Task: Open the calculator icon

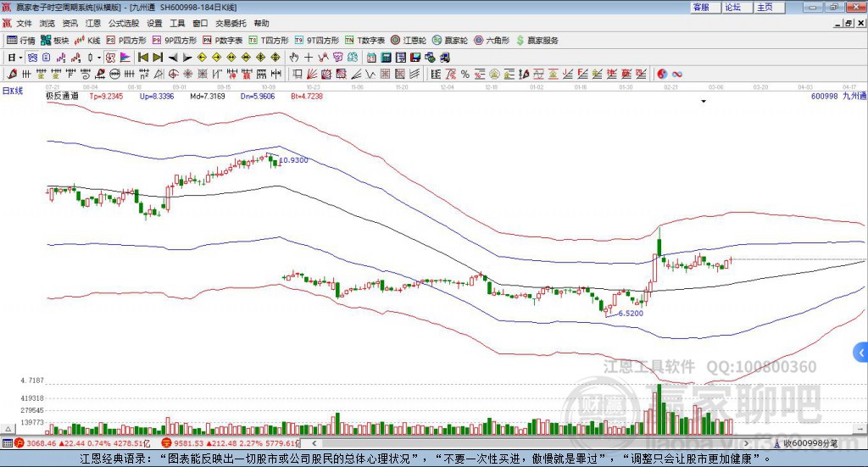Action: pyautogui.click(x=387, y=58)
